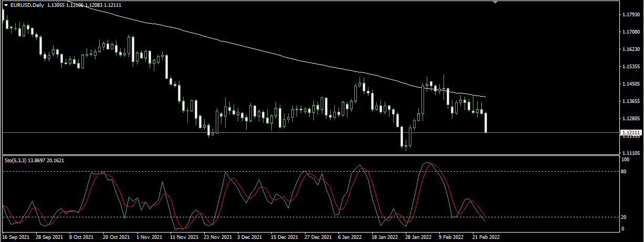Click the stochastic 80 level scale label
644x242 pixels.
tap(625, 171)
